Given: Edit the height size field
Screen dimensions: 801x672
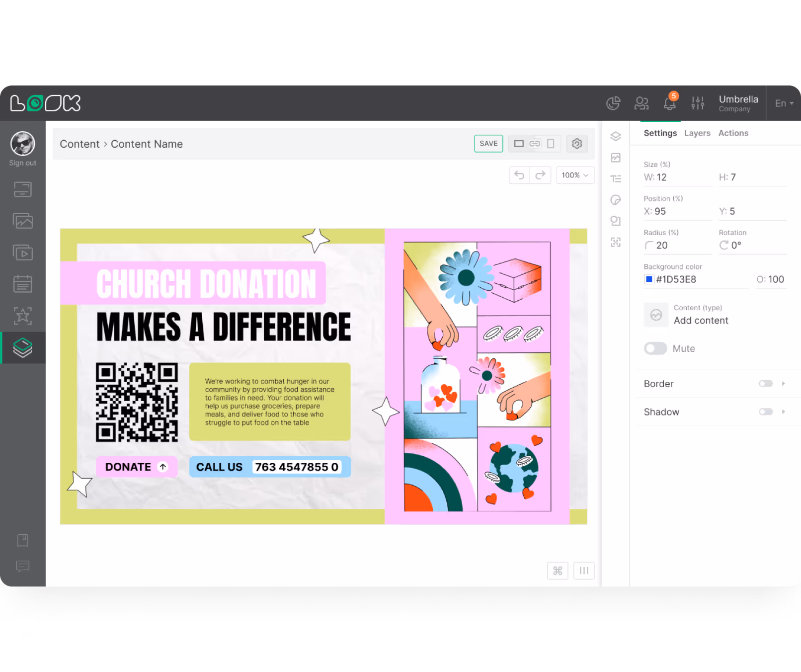Looking at the screenshot, I should (753, 177).
